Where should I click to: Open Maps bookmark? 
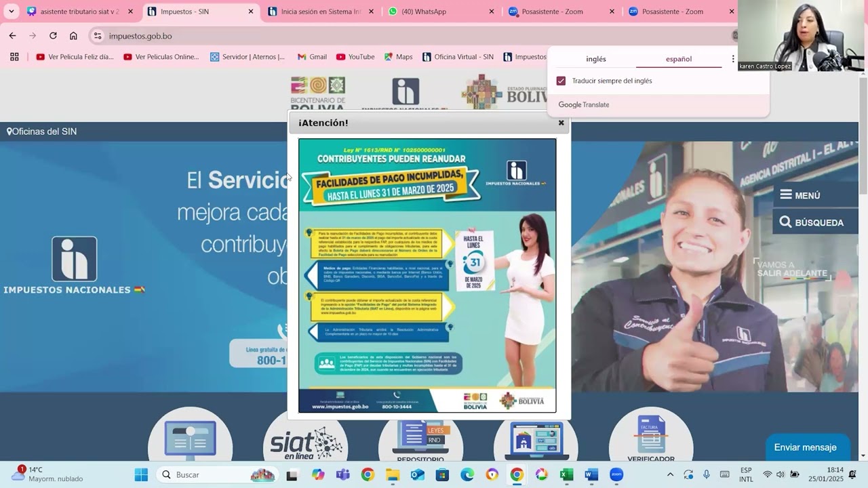pos(398,57)
